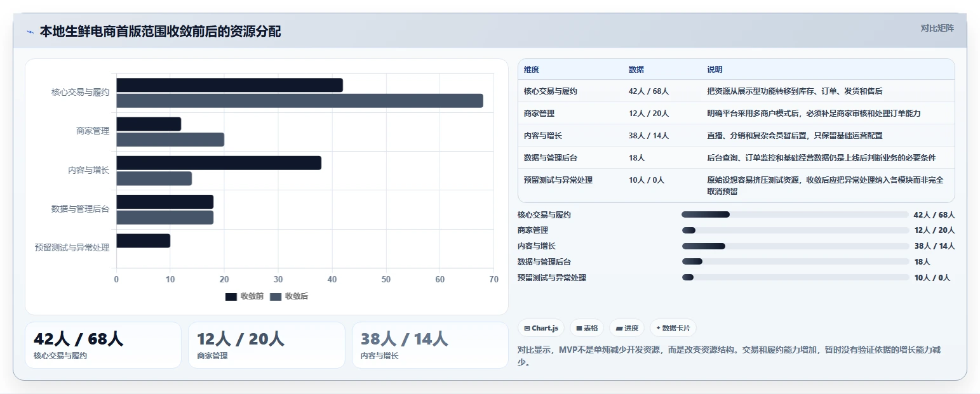
Task: Click the 对比矩阵 label in header
Action: pyautogui.click(x=937, y=28)
